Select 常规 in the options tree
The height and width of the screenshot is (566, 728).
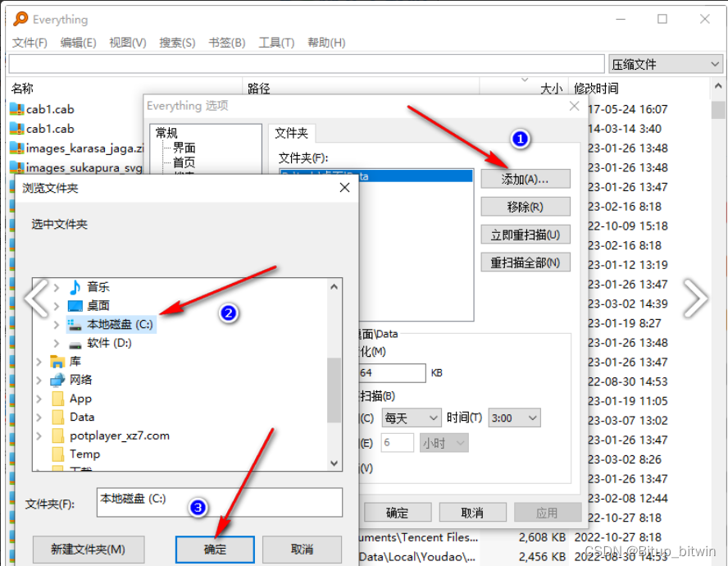click(166, 134)
